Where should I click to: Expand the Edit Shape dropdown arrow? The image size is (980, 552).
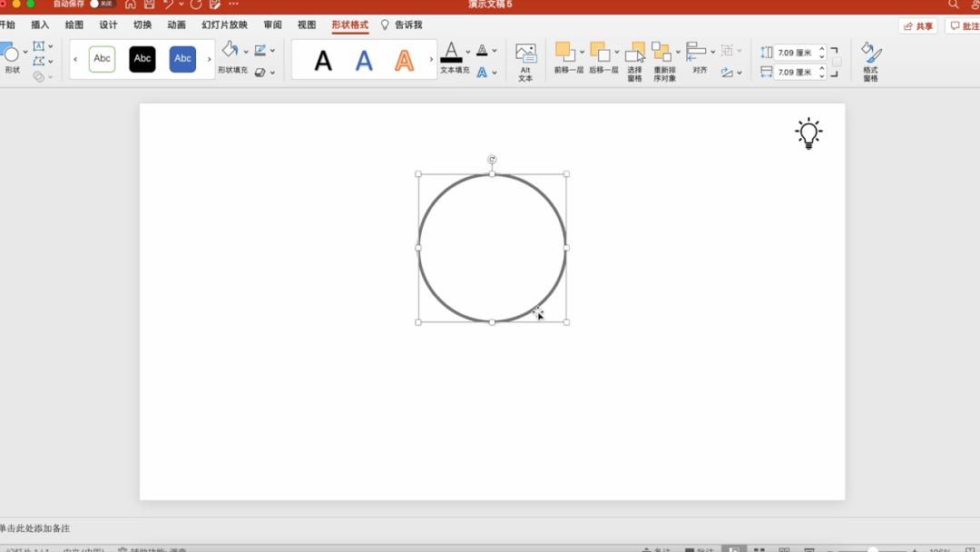pyautogui.click(x=51, y=61)
